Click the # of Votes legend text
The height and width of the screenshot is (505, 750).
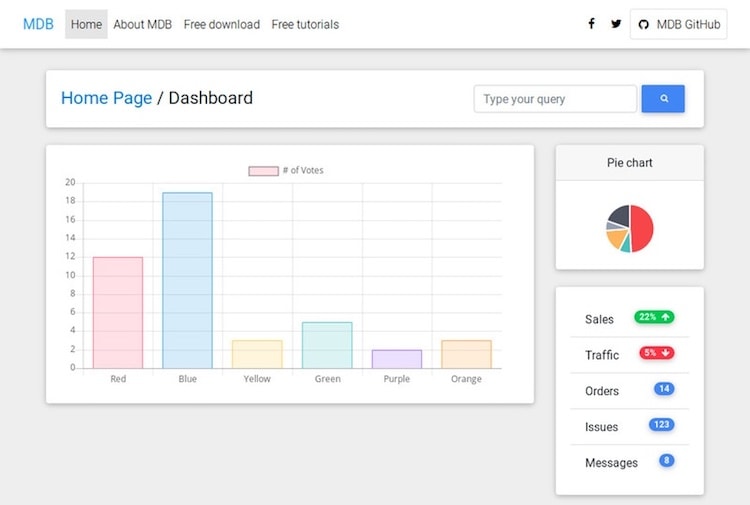point(303,170)
